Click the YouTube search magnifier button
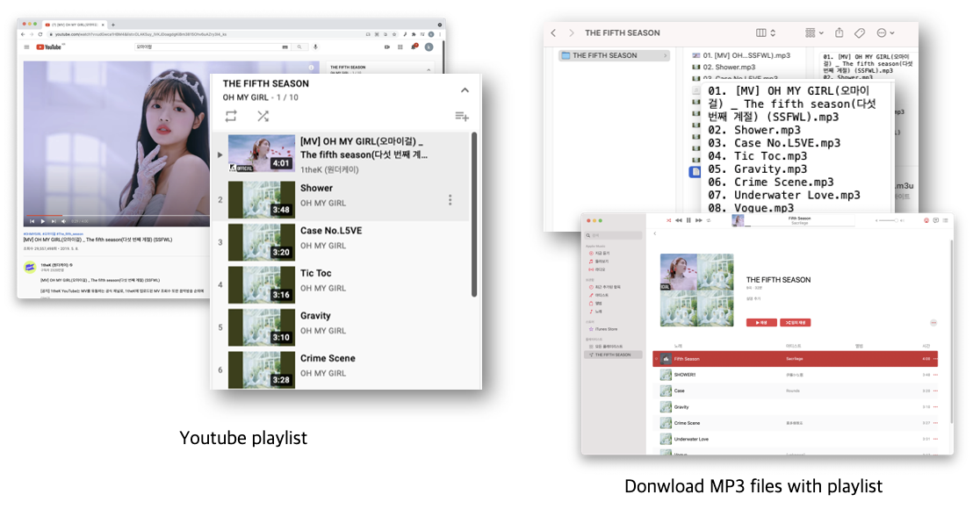 (299, 47)
